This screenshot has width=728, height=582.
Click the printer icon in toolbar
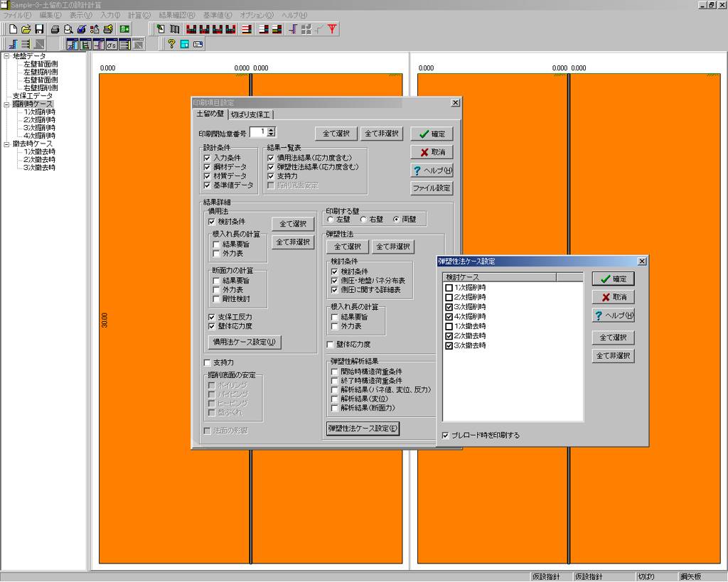tap(55, 29)
